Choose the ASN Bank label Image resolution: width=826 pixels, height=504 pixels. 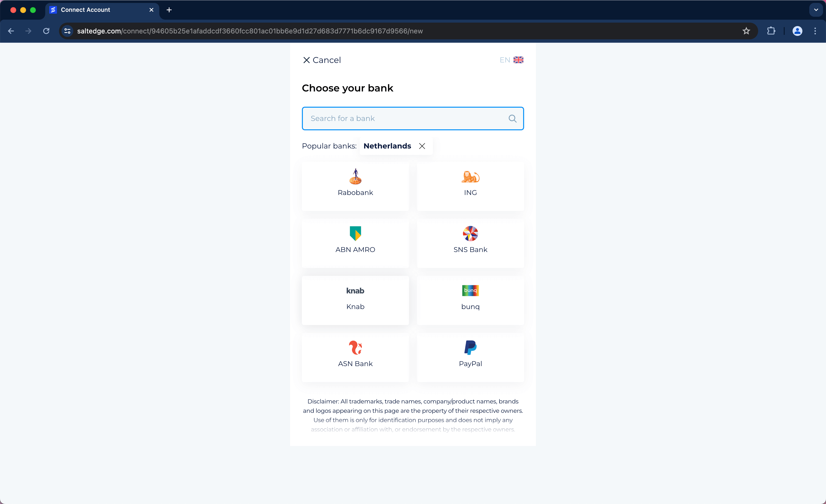tap(355, 364)
